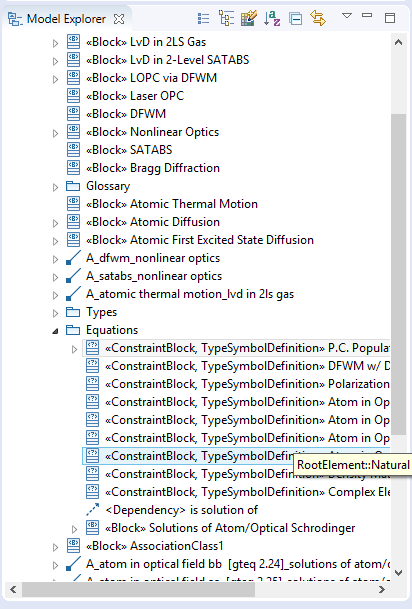Select the Model Explorer tab
Screen dimensions: 412x609
tap(66, 19)
